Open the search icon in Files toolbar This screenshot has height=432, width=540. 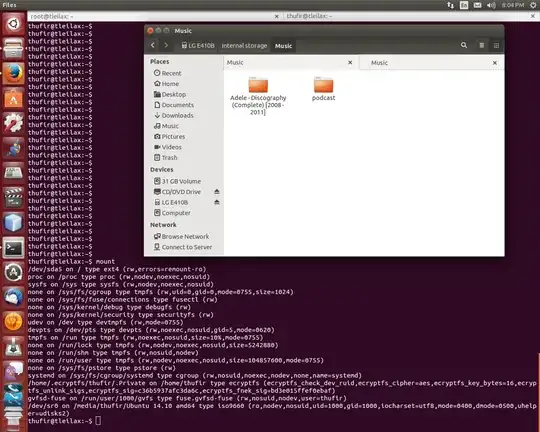[x=464, y=45]
